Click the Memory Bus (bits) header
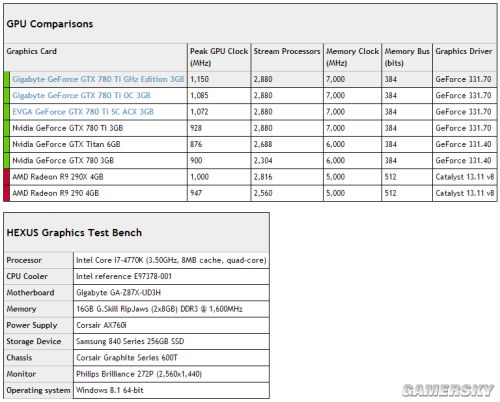Viewport: 500px width, 402px height. click(407, 57)
